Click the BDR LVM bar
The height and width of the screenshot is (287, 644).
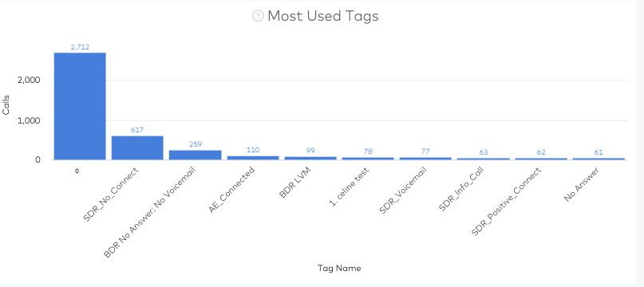[310, 158]
